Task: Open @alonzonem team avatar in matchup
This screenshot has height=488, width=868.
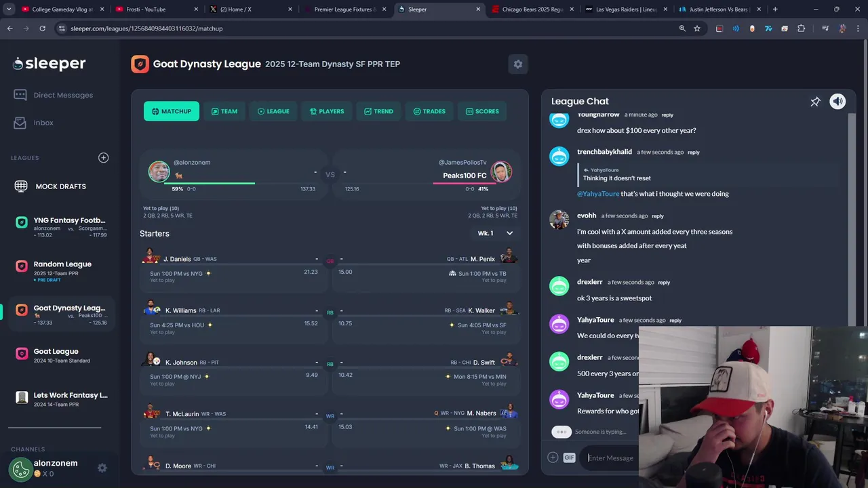Action: (x=159, y=171)
